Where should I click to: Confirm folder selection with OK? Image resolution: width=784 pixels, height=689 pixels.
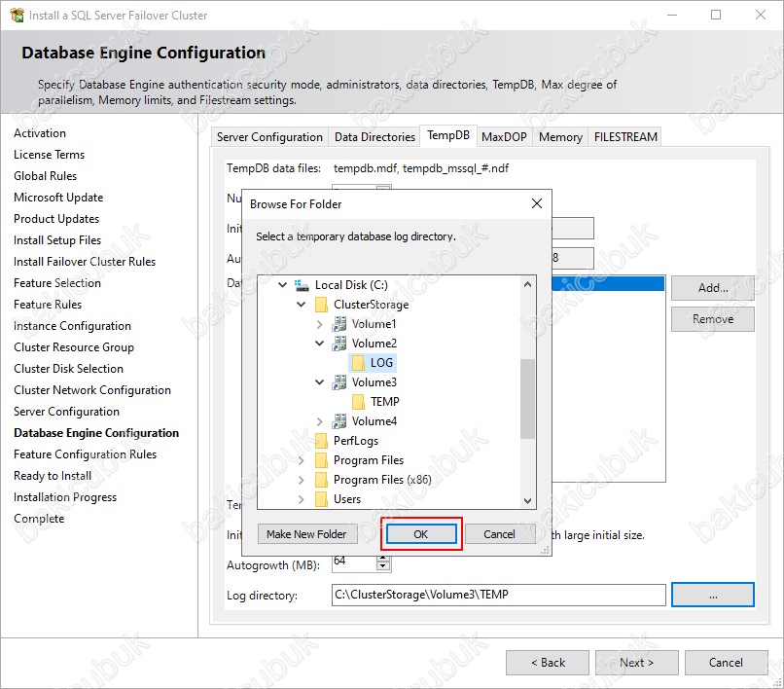pos(421,534)
